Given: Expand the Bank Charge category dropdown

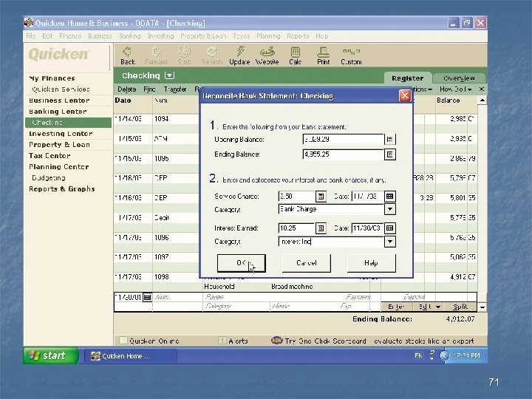Looking at the screenshot, I should tap(390, 209).
